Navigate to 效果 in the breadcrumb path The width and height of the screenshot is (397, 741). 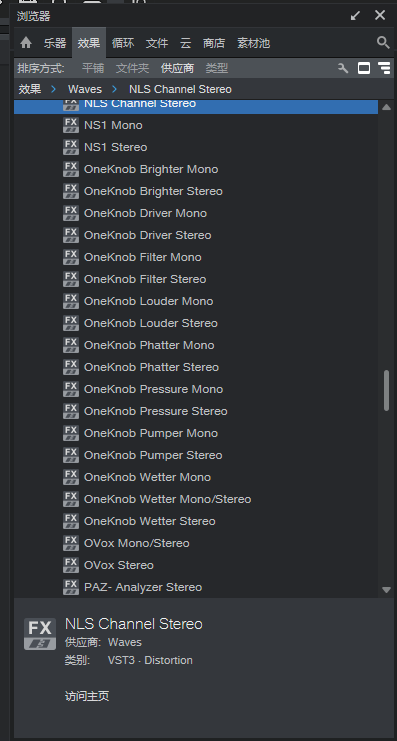pyautogui.click(x=30, y=89)
